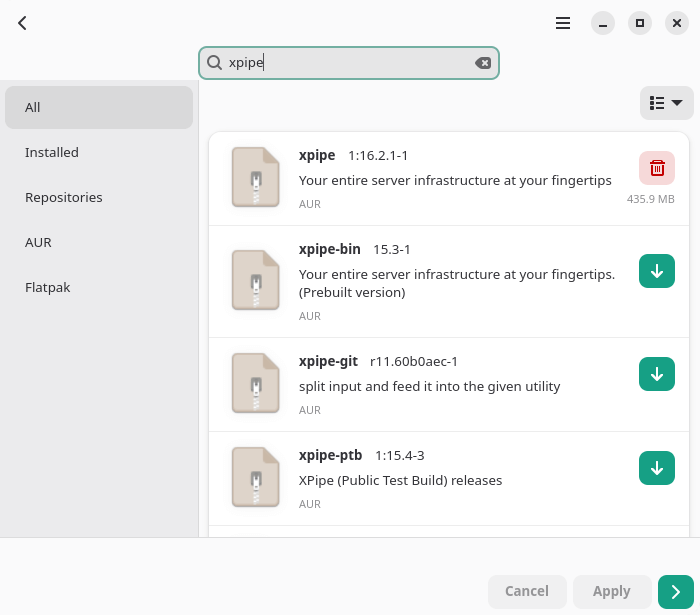Click the 435.9 MB size label

point(650,199)
